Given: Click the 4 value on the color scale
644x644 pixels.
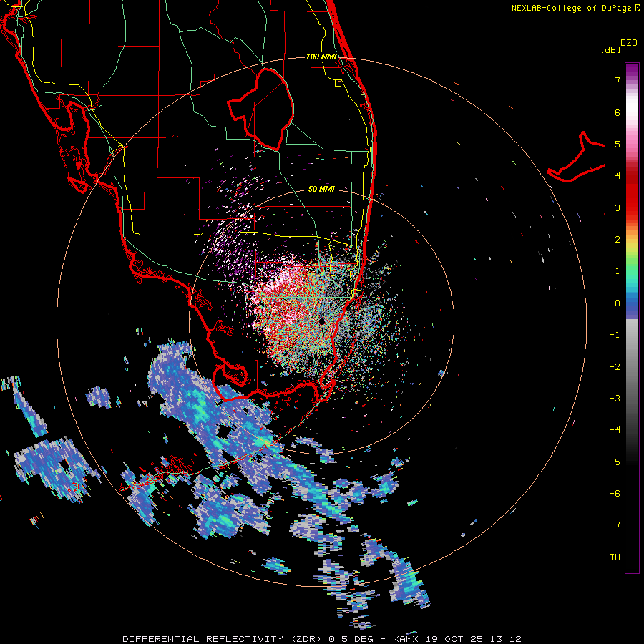Looking at the screenshot, I should click(618, 176).
